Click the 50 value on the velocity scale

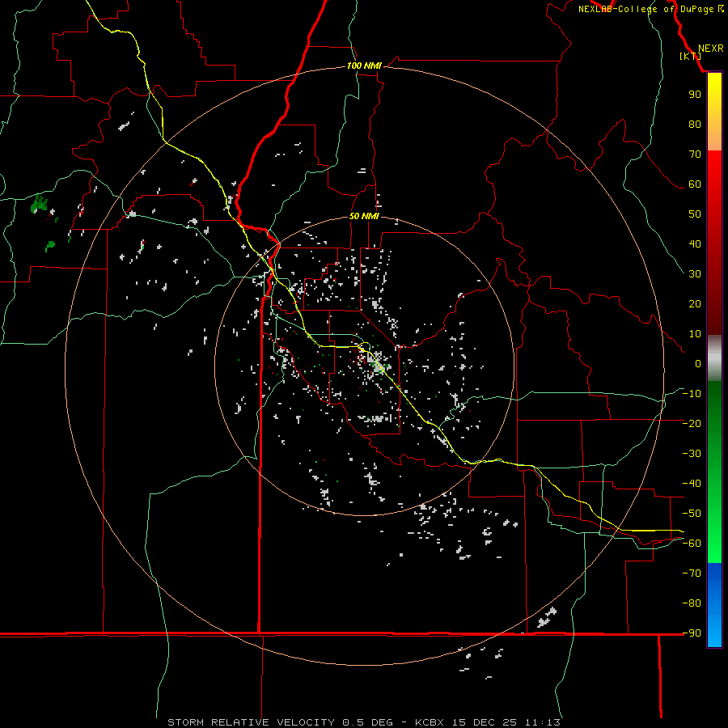[x=695, y=214]
